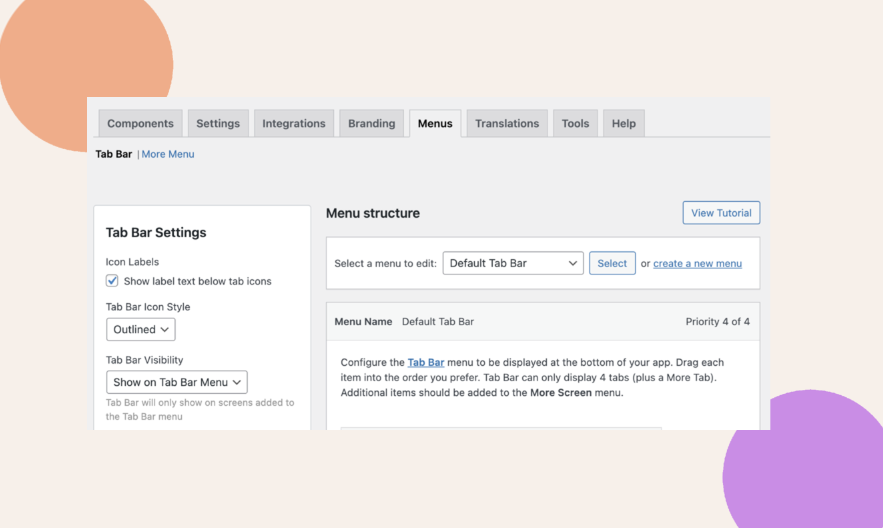Click the Select button
The width and height of the screenshot is (883, 528).
pos(612,263)
